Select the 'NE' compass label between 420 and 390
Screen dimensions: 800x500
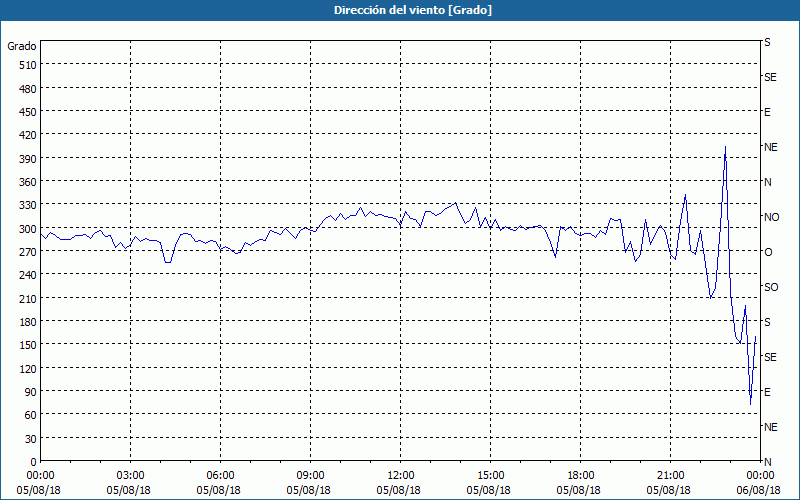point(771,147)
